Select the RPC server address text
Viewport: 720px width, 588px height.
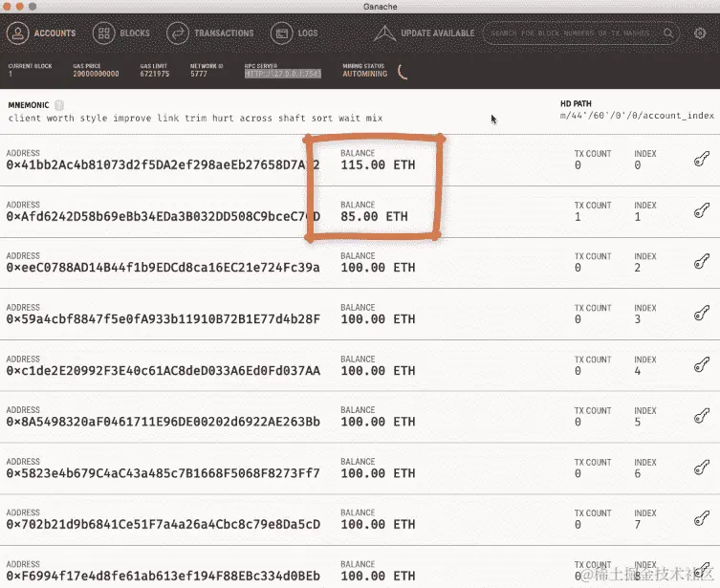pyautogui.click(x=283, y=74)
